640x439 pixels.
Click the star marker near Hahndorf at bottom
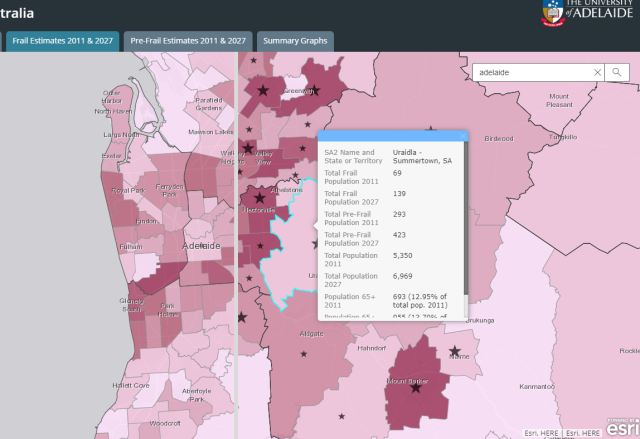point(342,416)
